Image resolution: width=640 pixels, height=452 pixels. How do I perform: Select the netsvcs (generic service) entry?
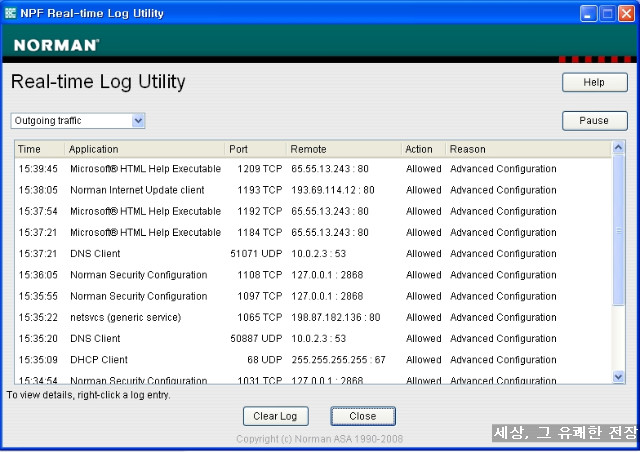point(313,317)
